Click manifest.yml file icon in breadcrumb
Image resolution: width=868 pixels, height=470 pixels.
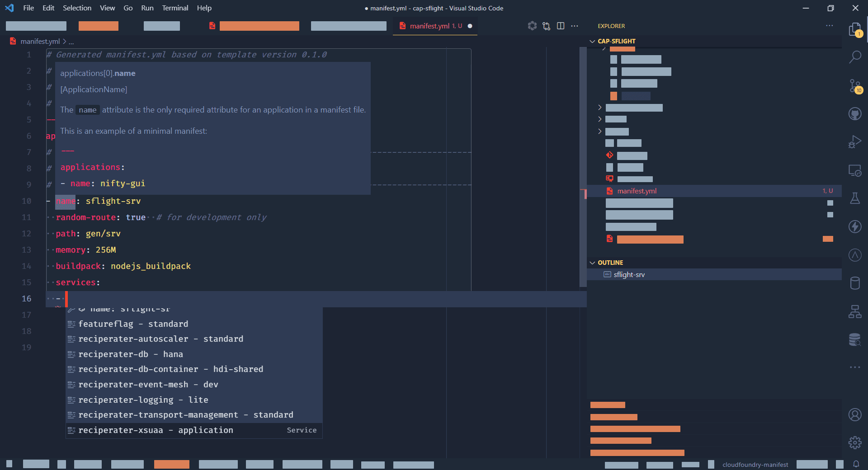click(13, 41)
